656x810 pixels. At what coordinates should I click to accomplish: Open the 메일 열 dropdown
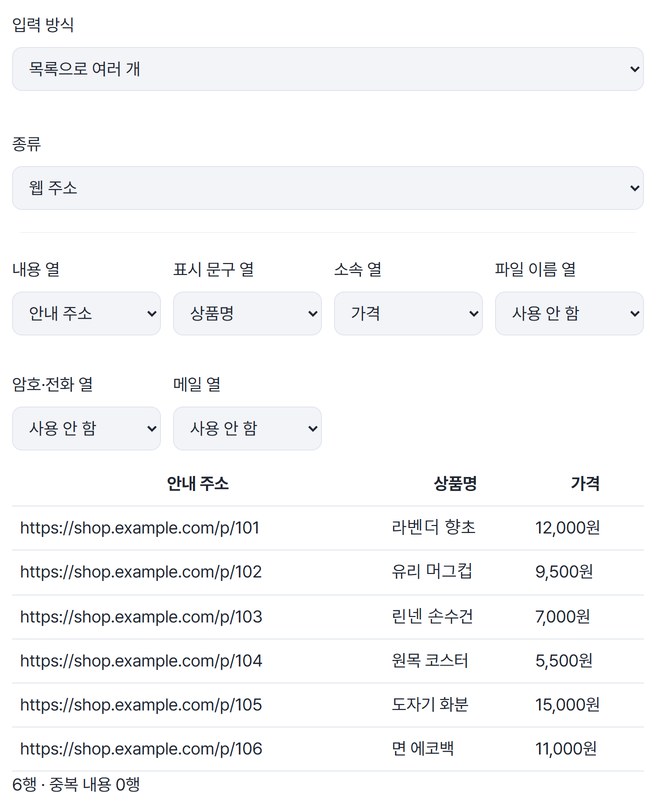click(247, 428)
